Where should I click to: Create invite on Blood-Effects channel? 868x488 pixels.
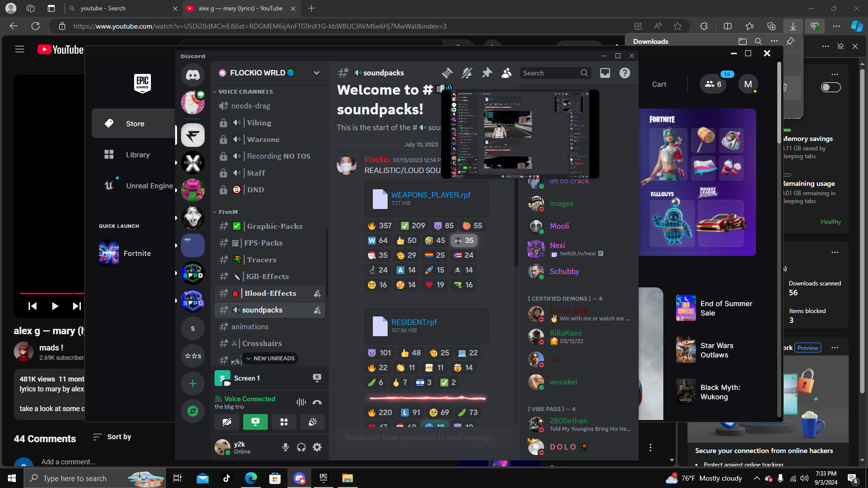[x=317, y=293]
